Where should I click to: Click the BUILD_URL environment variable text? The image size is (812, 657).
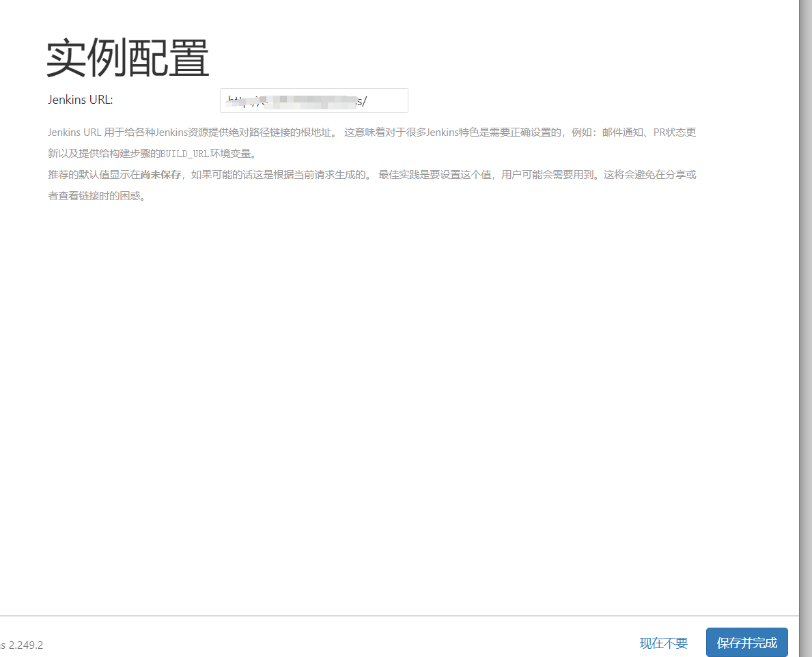pos(184,154)
